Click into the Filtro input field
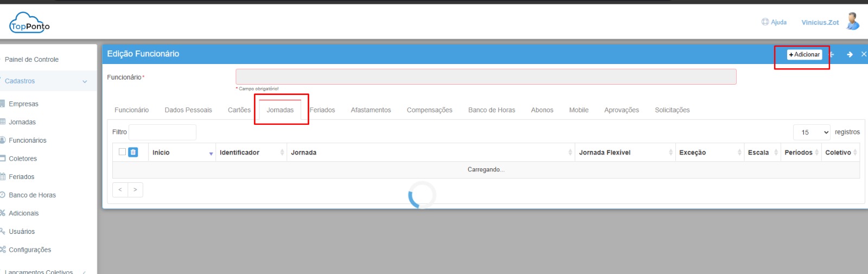Image resolution: width=868 pixels, height=274 pixels. [162, 132]
